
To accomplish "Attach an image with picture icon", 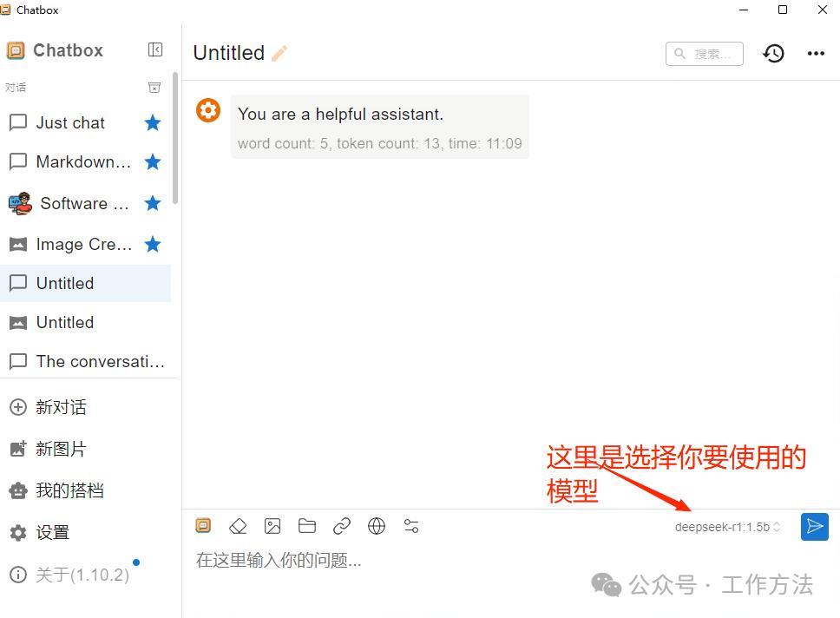I will (272, 526).
